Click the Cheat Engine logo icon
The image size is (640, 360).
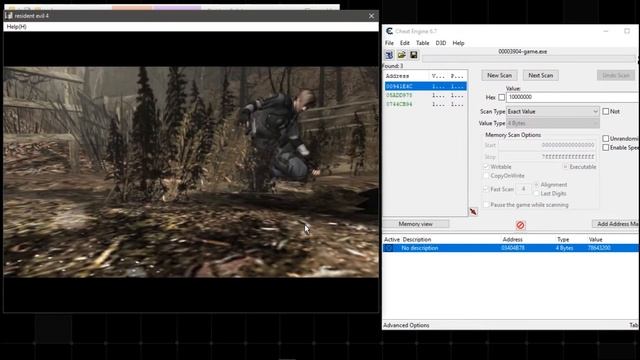tap(389, 31)
